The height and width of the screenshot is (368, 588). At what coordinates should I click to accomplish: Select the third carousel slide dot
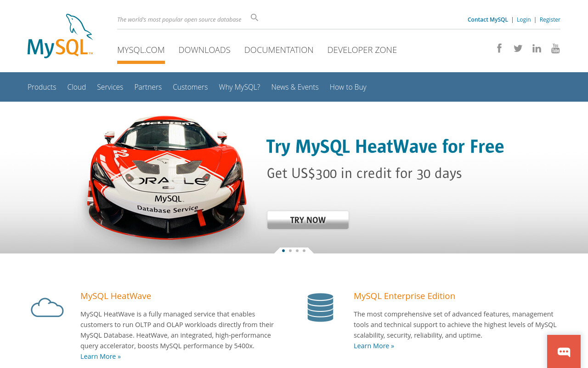[x=297, y=251]
